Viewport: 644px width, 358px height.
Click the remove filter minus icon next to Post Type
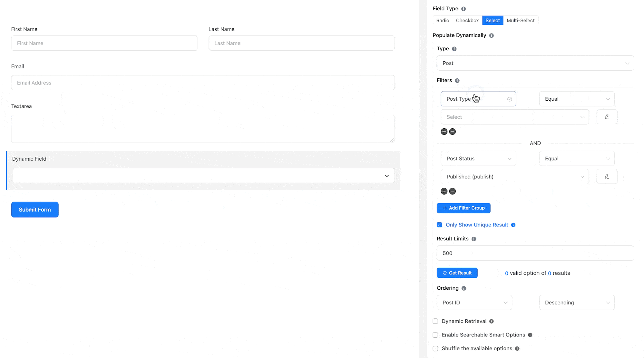point(453,131)
